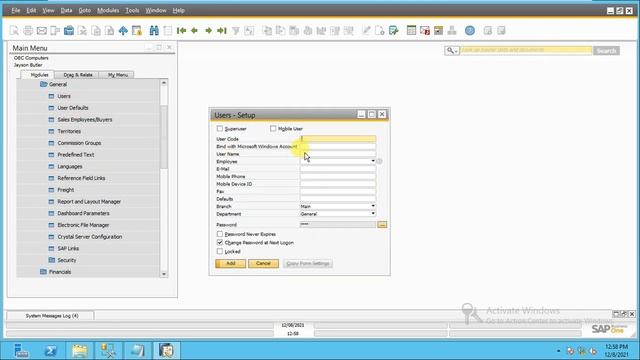Click the Export to Excel icon
The image size is (640, 360).
coord(82,31)
